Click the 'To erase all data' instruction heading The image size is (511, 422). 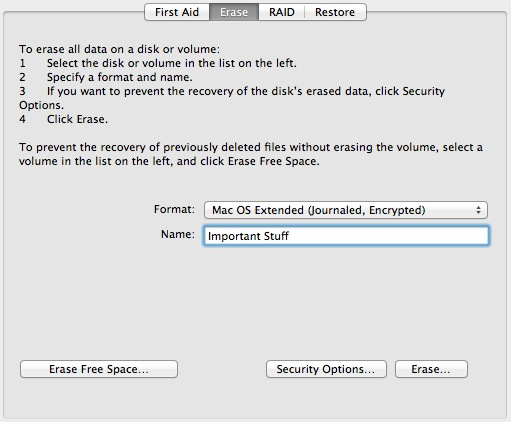pyautogui.click(x=119, y=49)
